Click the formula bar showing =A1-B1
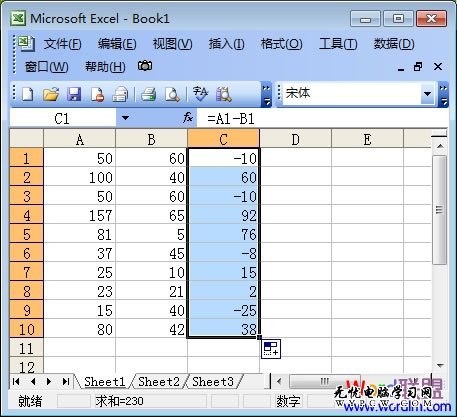The width and height of the screenshot is (457, 417). point(322,118)
